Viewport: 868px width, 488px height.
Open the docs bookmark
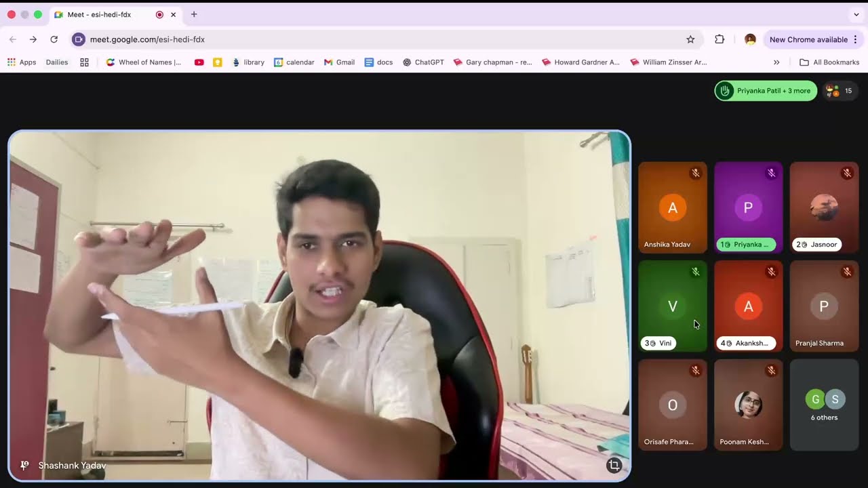click(379, 62)
